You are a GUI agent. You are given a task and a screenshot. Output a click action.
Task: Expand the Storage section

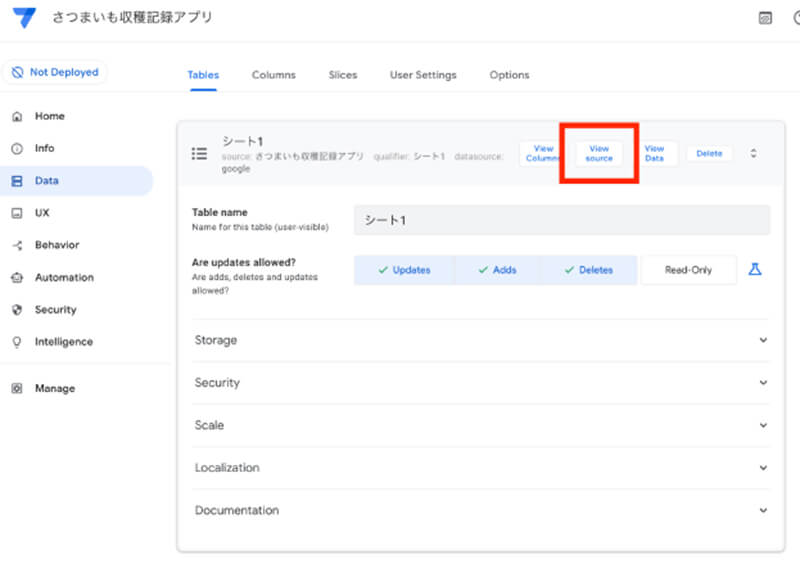point(481,340)
